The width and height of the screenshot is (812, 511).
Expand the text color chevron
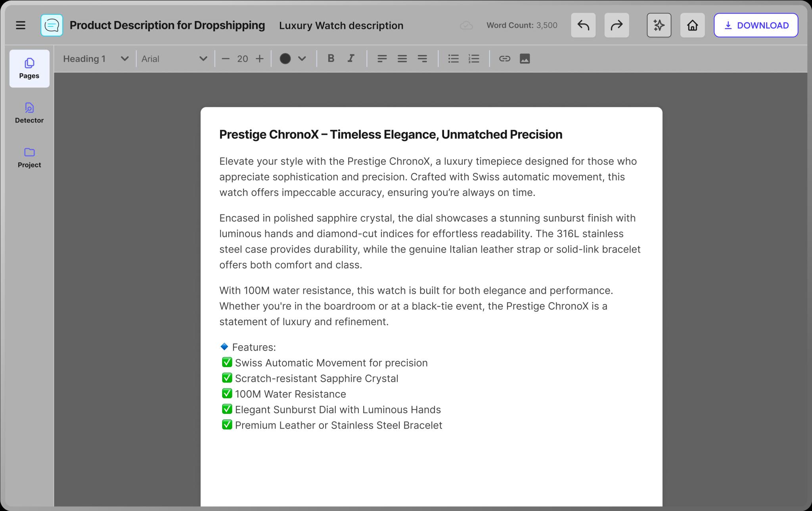pyautogui.click(x=302, y=59)
